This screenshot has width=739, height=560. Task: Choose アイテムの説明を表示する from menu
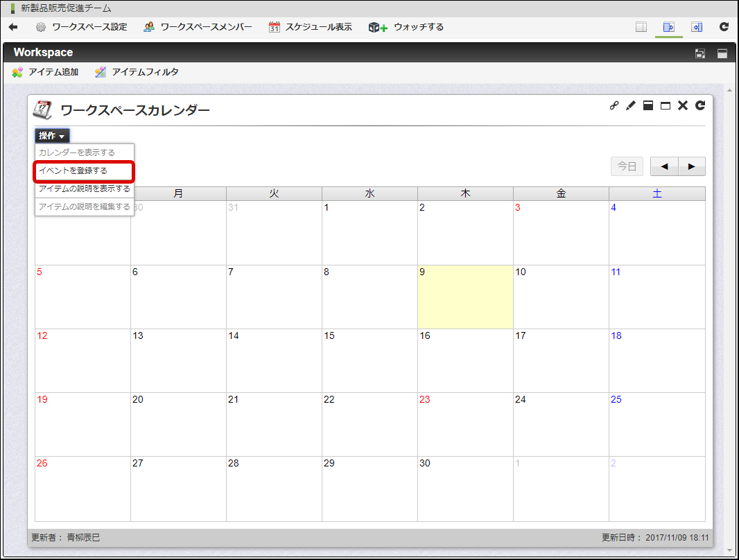pos(85,189)
